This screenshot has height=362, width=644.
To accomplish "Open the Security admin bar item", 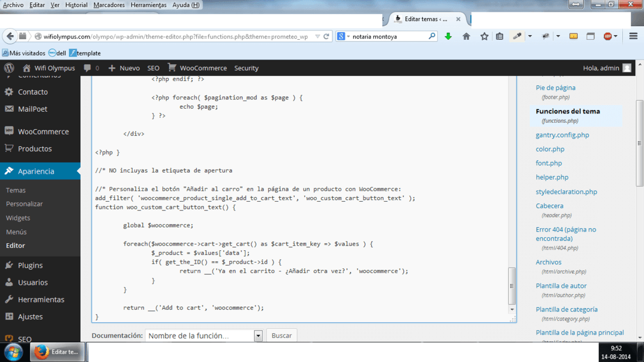I will pos(246,68).
